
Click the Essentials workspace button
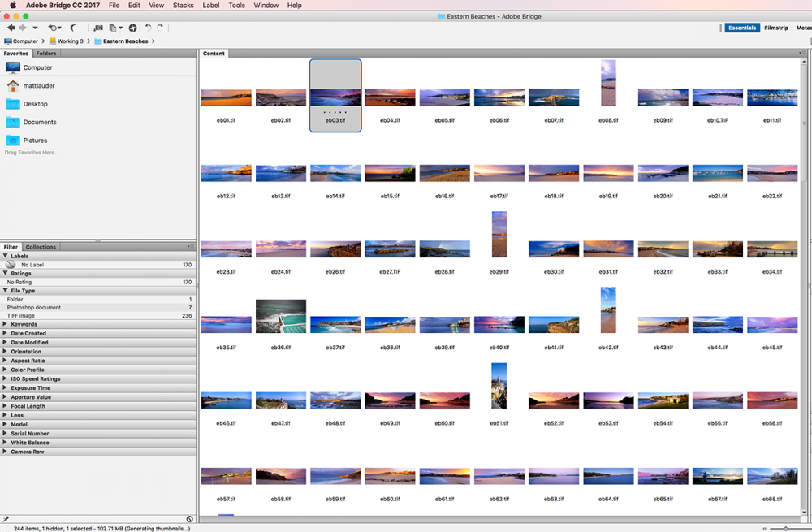(x=741, y=27)
